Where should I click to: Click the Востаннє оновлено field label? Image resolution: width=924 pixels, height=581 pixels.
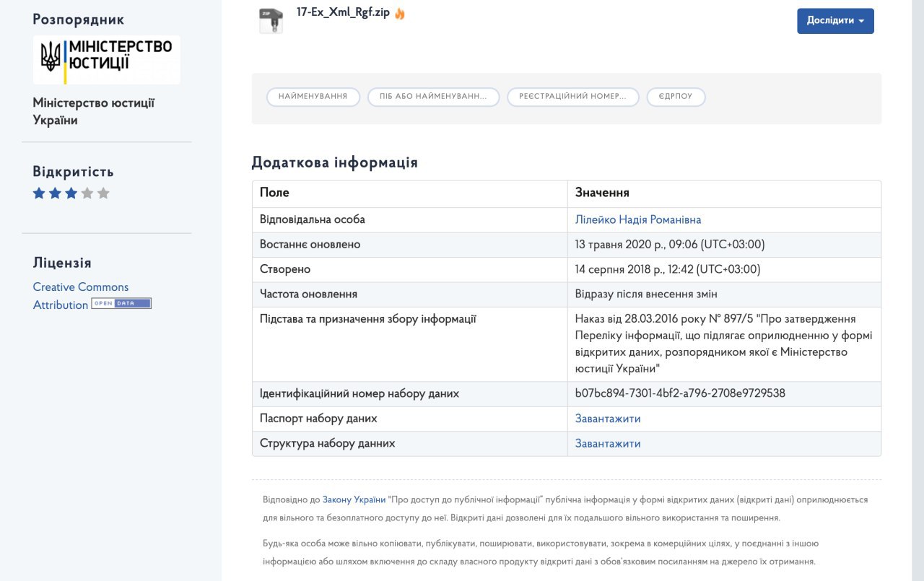[310, 244]
